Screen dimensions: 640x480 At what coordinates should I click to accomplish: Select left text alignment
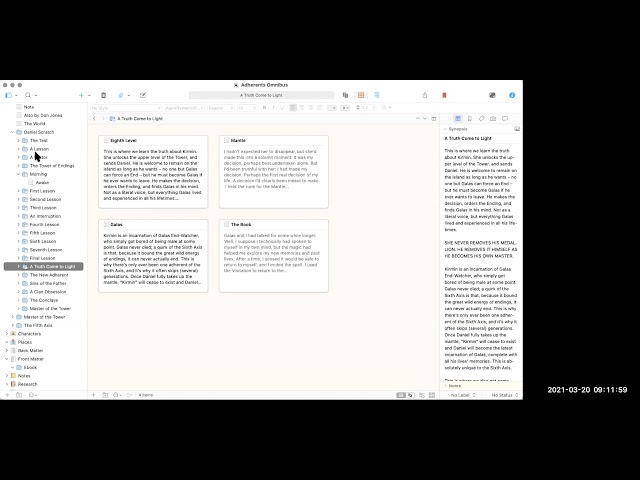point(293,108)
